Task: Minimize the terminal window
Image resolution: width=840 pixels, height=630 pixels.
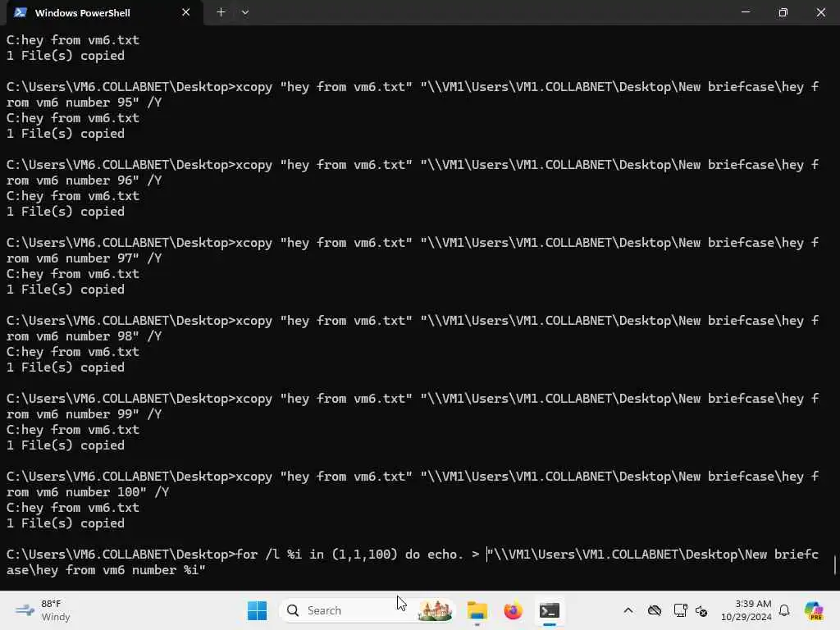Action: click(745, 12)
